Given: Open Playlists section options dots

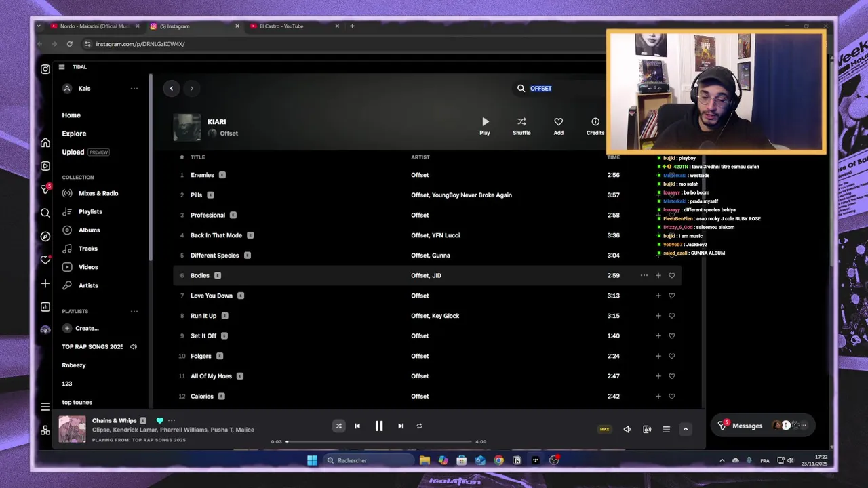Looking at the screenshot, I should [x=134, y=312].
